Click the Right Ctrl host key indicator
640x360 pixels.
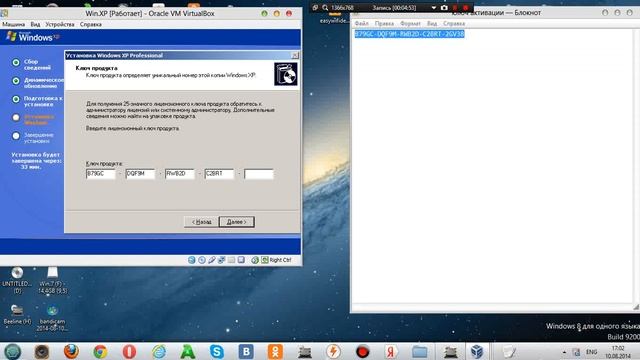(x=276, y=260)
